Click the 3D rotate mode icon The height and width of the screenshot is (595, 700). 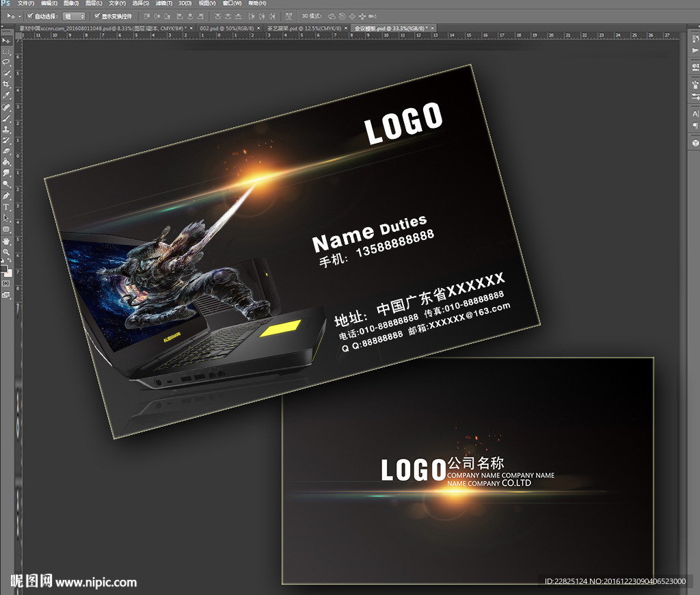pyautogui.click(x=332, y=16)
